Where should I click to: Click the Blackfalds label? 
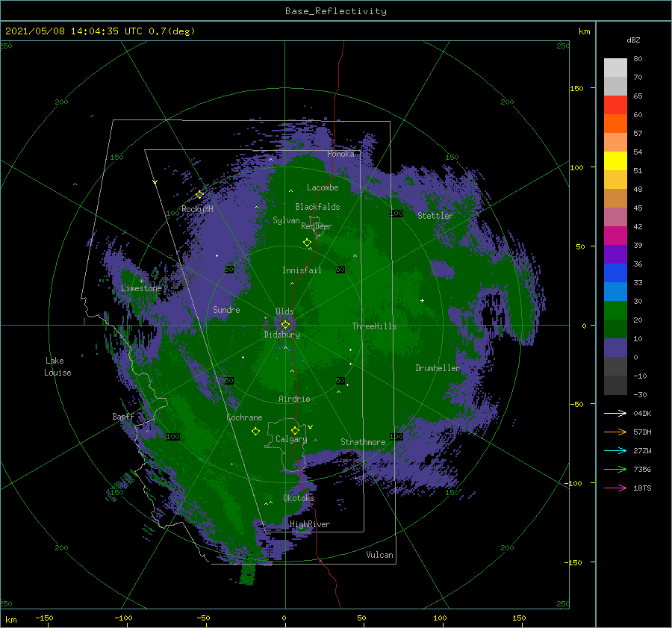[317, 207]
